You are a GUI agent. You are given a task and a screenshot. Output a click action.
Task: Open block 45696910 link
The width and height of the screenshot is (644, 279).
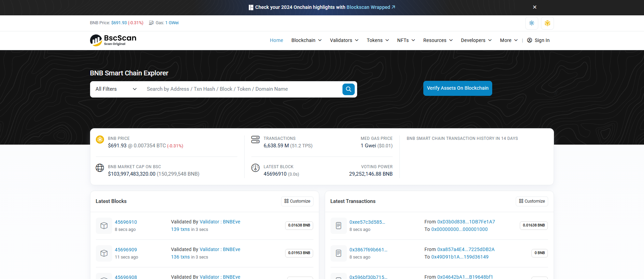[x=126, y=222]
